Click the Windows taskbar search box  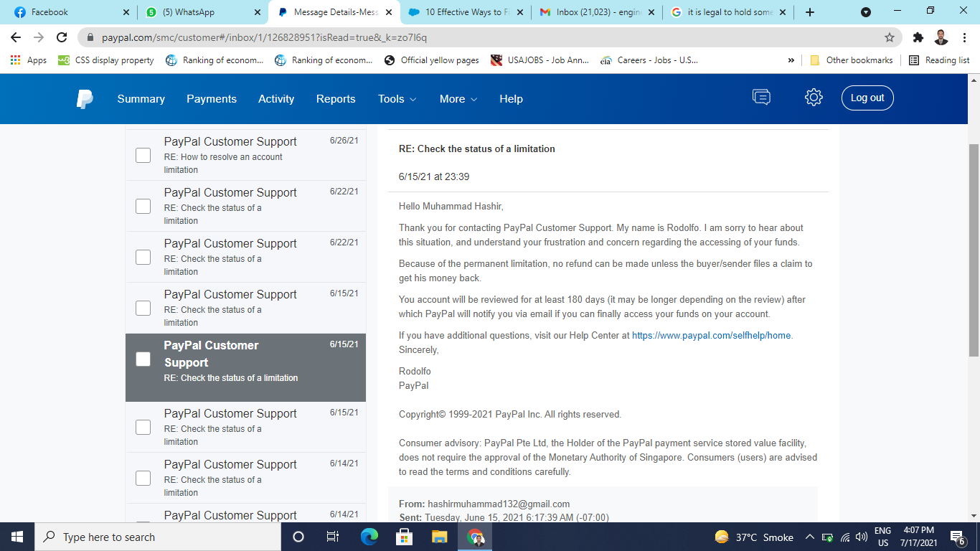tap(156, 537)
